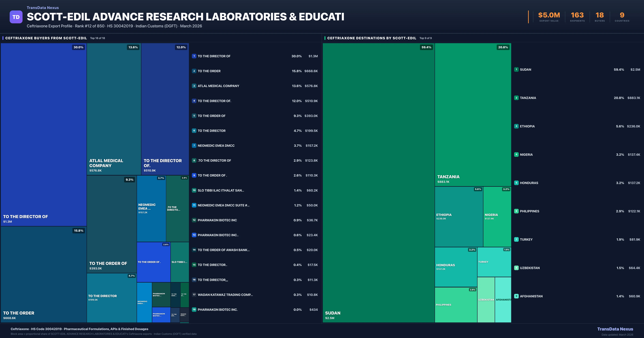Click the purple TD logo icon
Screen dimensions: 644x338
point(16,17)
